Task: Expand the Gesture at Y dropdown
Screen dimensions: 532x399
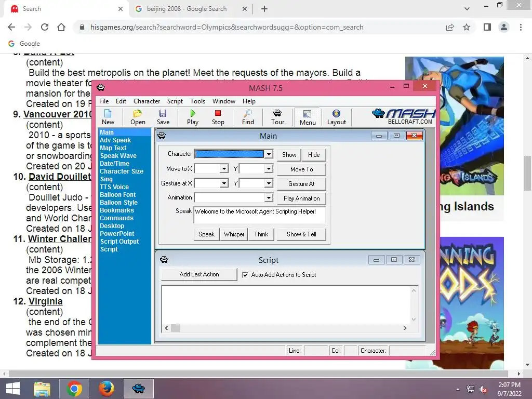Action: click(x=269, y=183)
